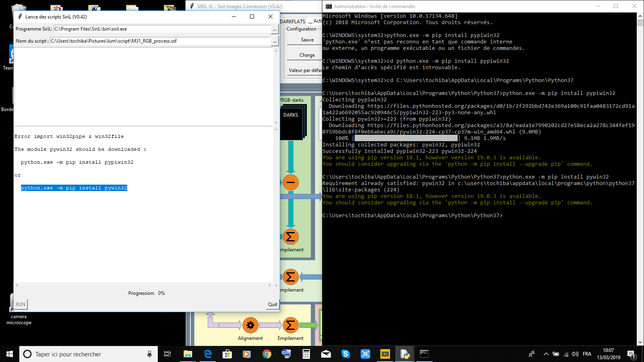
Task: Click the 'Successfully installed pypiwin32-223' line in command prompt
Action: pyautogui.click(x=399, y=151)
